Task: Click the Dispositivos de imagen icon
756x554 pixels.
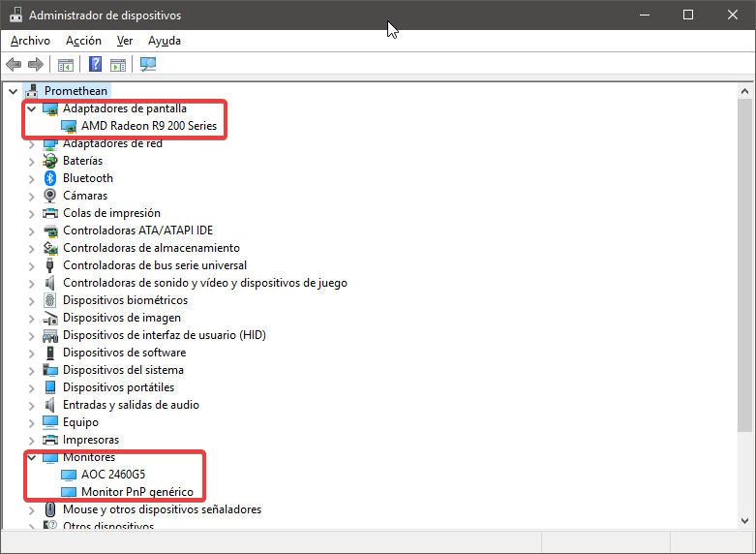Action: [x=50, y=318]
